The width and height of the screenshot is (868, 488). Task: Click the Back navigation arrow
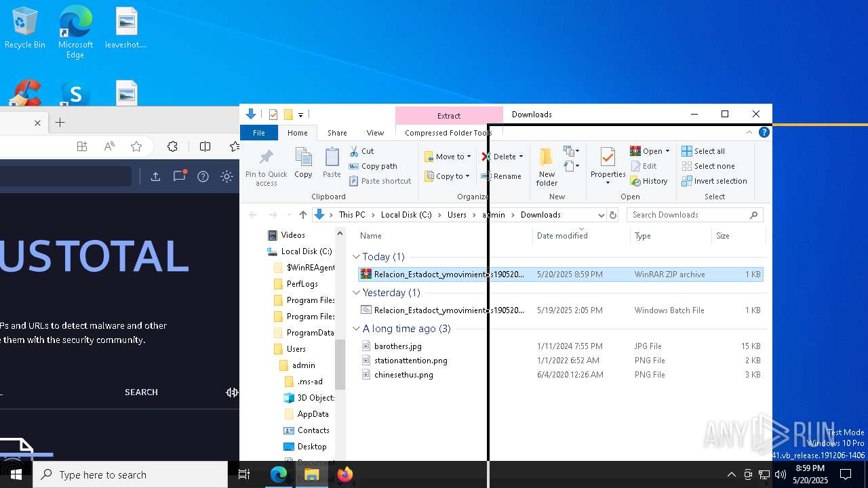pyautogui.click(x=253, y=215)
